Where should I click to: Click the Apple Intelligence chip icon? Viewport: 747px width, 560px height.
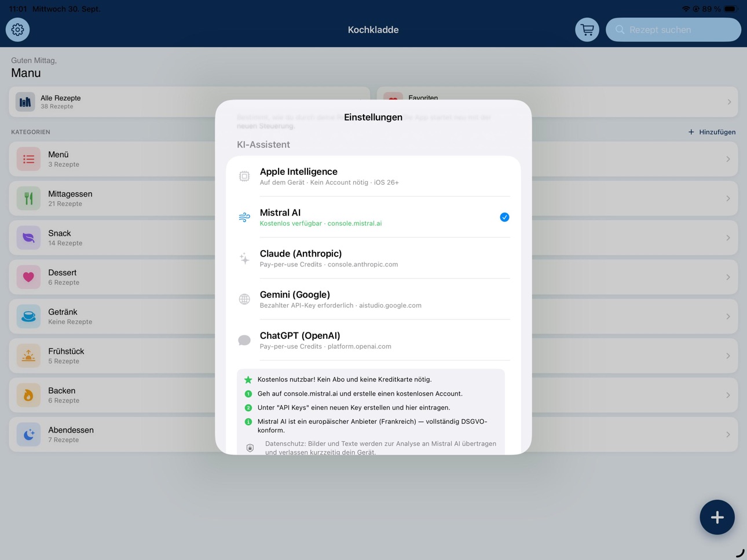(x=244, y=176)
